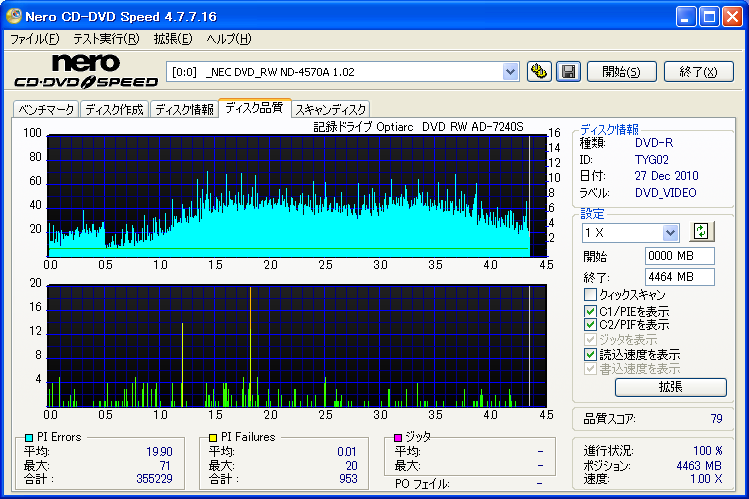Open the テスト実行(R) menu
Image resolution: width=749 pixels, height=499 pixels.
[x=106, y=39]
